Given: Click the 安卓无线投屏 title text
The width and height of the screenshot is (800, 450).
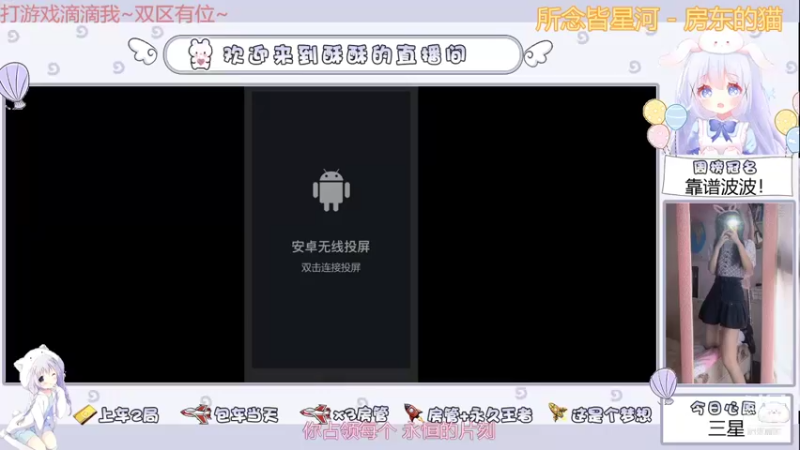Looking at the screenshot, I should pyautogui.click(x=331, y=247).
